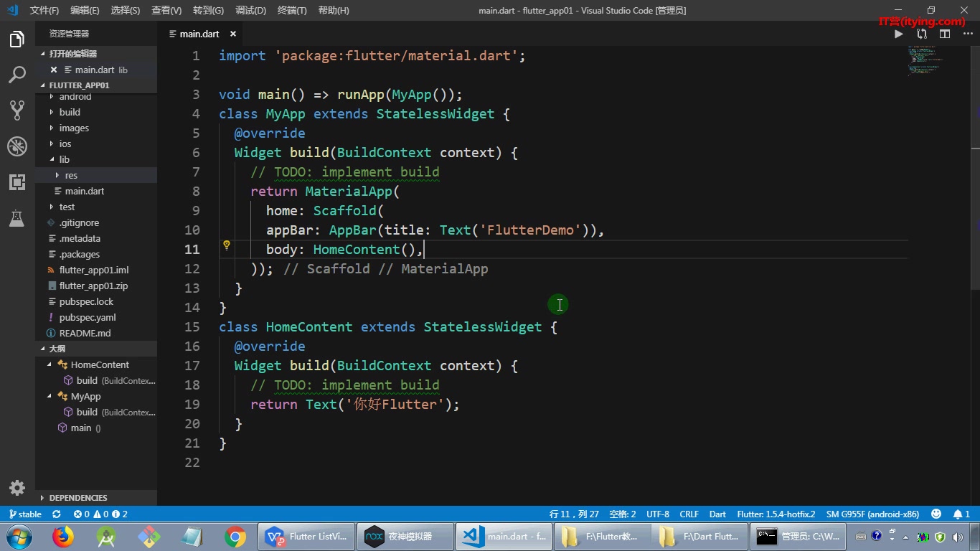Collapse the outline section
Screen dimensions: 980x551
pos(96,349)
